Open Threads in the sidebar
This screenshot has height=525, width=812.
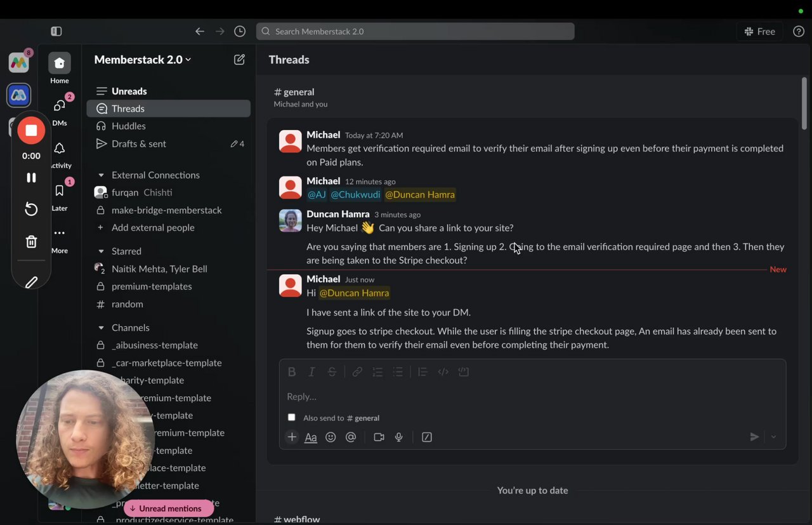(x=169, y=109)
